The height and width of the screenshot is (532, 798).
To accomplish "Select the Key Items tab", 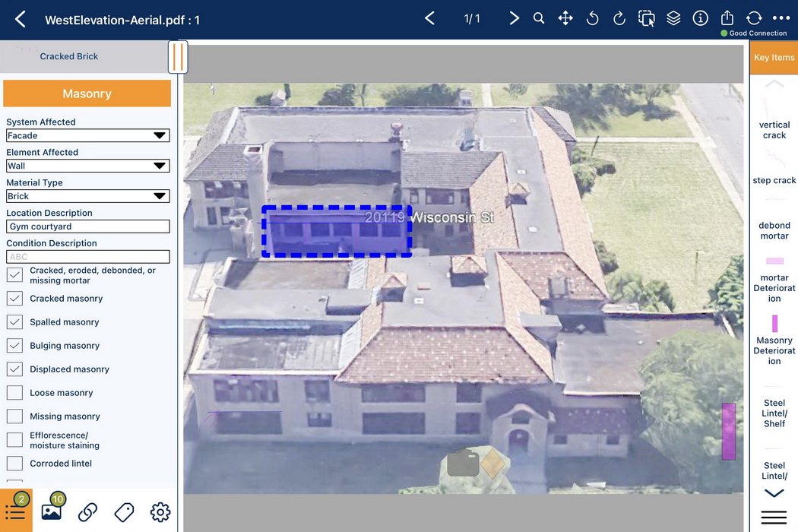I will tap(774, 57).
